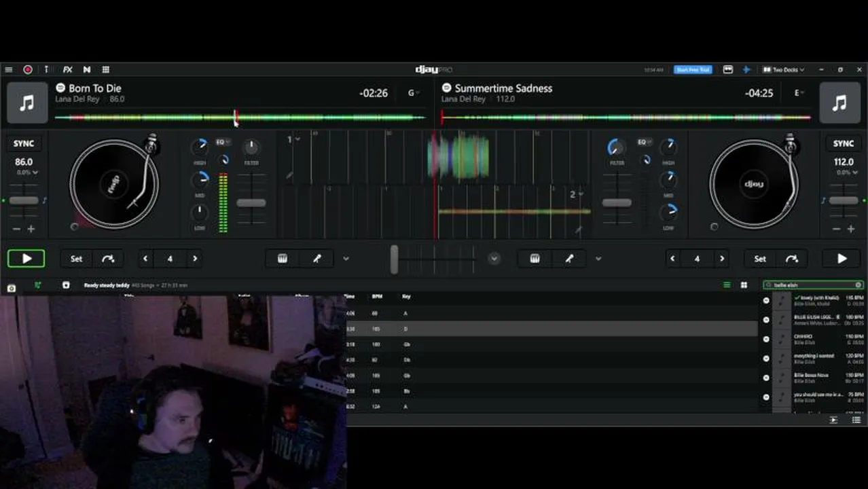Click the green library source icon

pyautogui.click(x=38, y=285)
